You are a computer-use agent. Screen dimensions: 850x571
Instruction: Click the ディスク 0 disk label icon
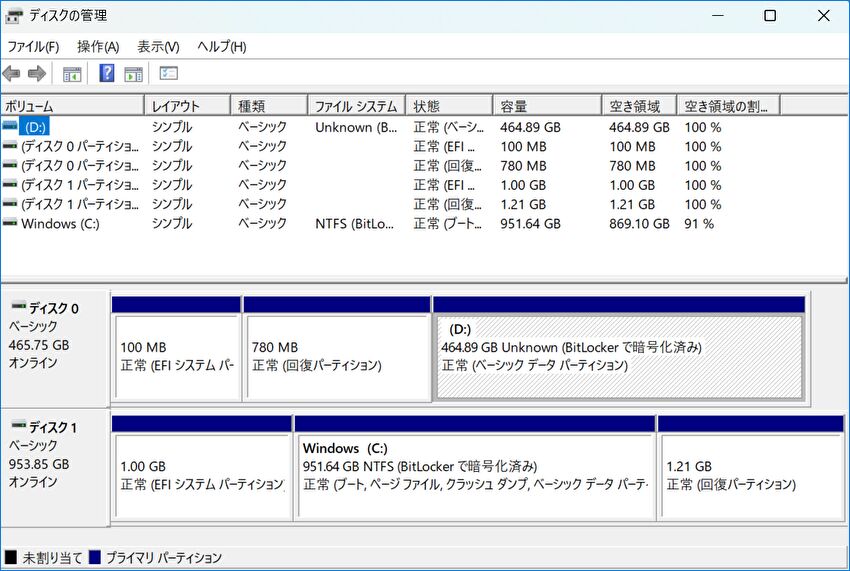coord(19,308)
